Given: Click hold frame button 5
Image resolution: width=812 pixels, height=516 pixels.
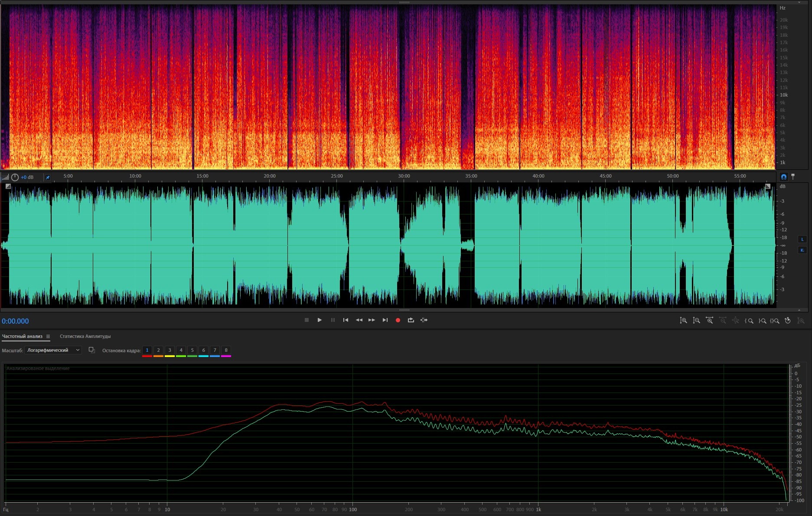Looking at the screenshot, I should pos(192,350).
